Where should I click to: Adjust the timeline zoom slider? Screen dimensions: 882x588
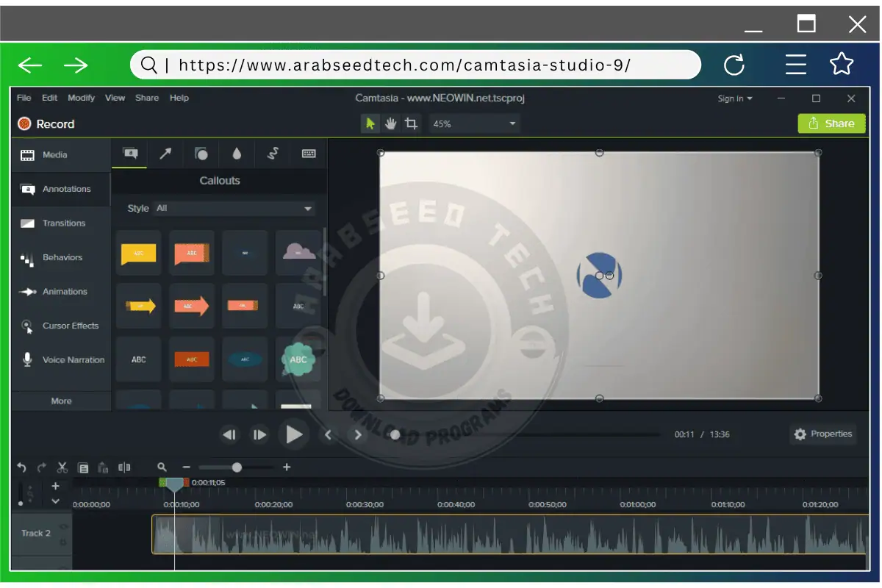(x=236, y=467)
